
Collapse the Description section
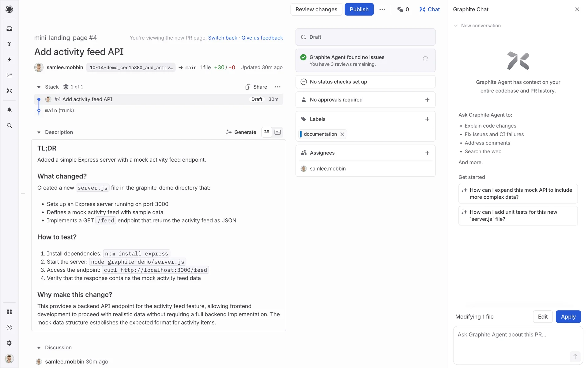pos(39,132)
